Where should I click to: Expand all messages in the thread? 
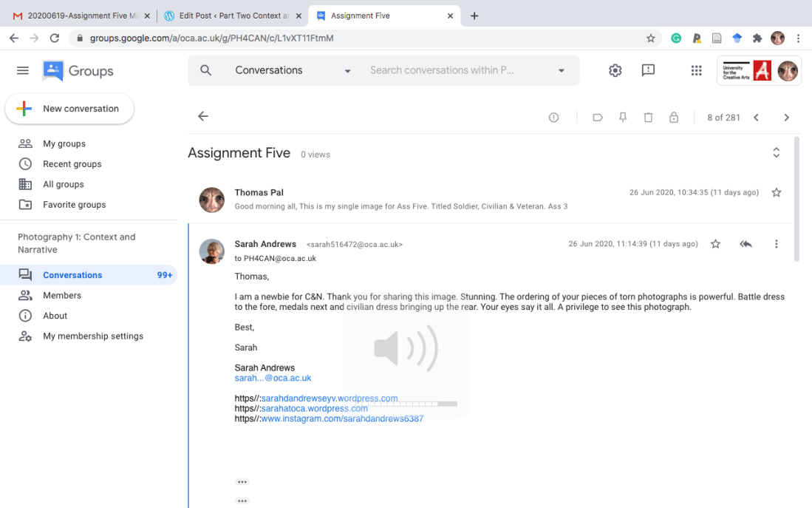click(776, 152)
